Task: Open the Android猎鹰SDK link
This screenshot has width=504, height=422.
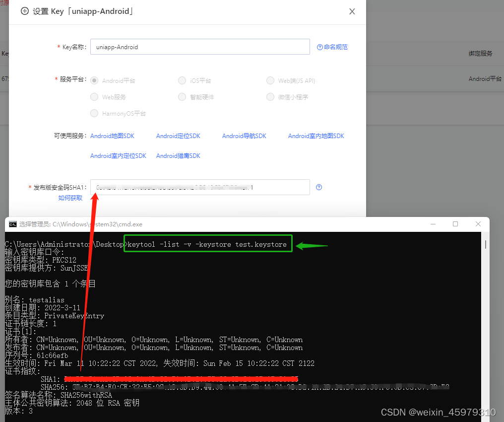Action: point(178,156)
